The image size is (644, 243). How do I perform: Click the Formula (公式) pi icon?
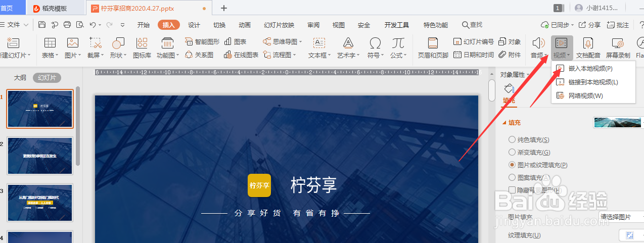(398, 43)
